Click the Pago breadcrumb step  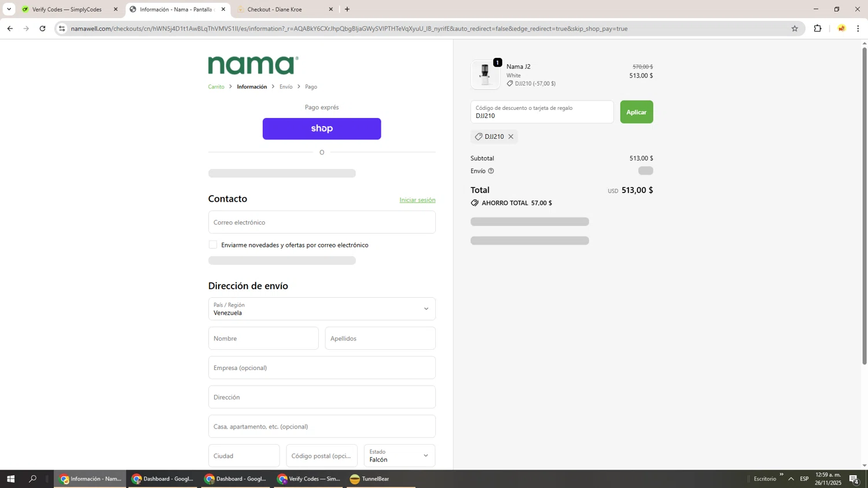coord(311,87)
